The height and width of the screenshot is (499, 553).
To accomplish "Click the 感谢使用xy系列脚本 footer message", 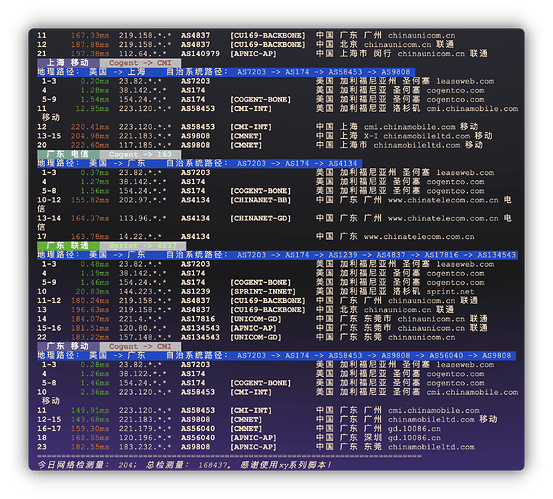I will coord(286,465).
